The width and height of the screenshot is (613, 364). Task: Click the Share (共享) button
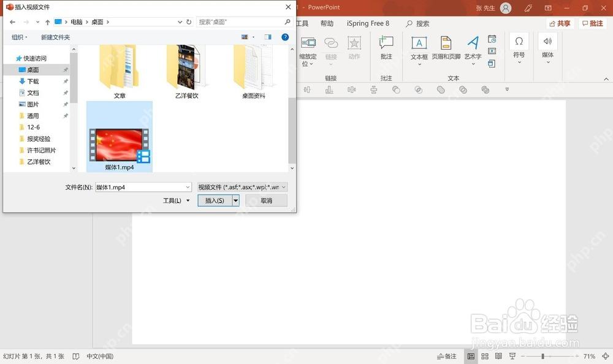(560, 23)
